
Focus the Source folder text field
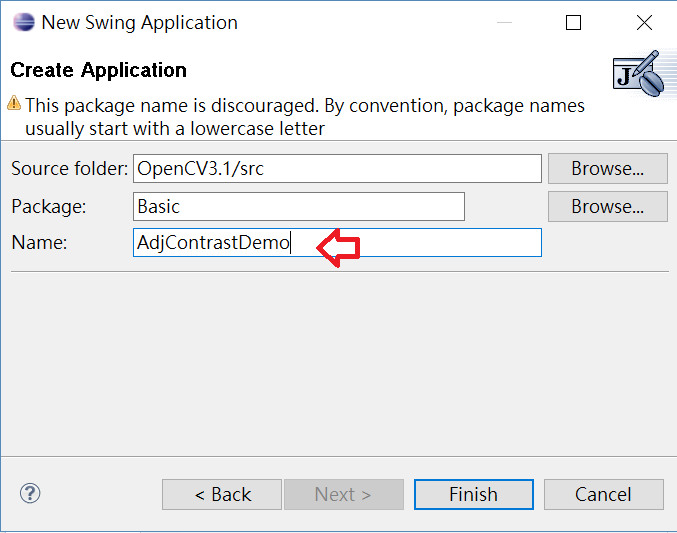(337, 168)
